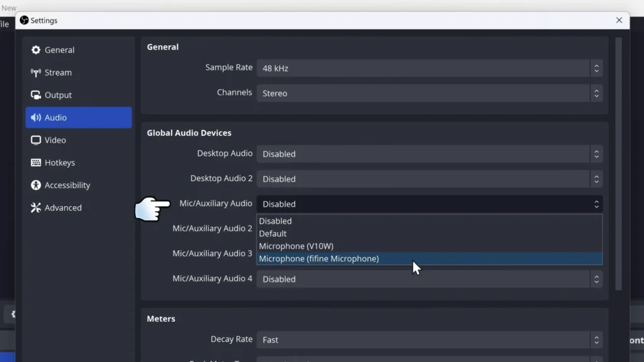Close the Settings dialog
Viewport: 644px width, 362px height.
point(619,20)
